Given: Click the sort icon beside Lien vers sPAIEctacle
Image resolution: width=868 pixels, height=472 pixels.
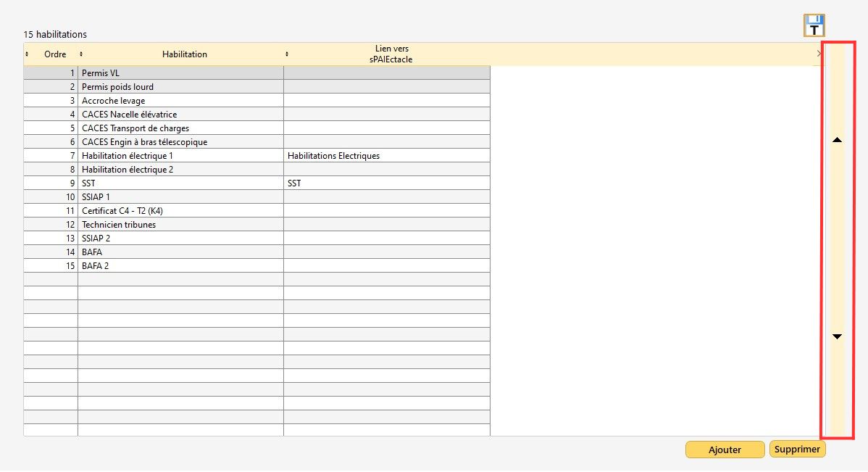Looking at the screenshot, I should (287, 54).
